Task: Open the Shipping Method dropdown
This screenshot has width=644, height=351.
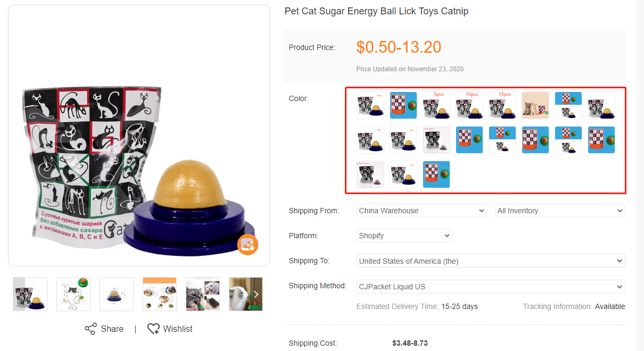Action: coord(491,287)
